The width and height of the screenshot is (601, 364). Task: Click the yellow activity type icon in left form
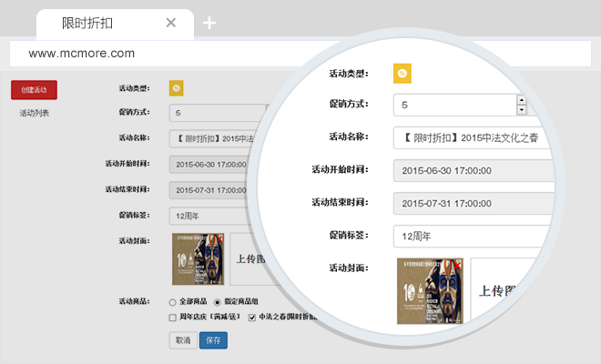pos(176,88)
